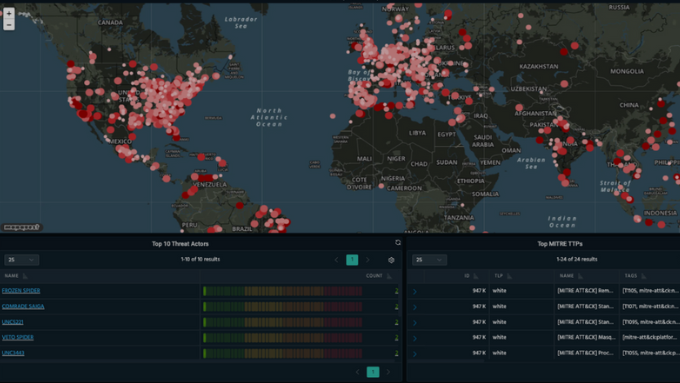This screenshot has height=383, width=680.
Task: Open the UNC5221 threat actor link
Action: (x=13, y=322)
